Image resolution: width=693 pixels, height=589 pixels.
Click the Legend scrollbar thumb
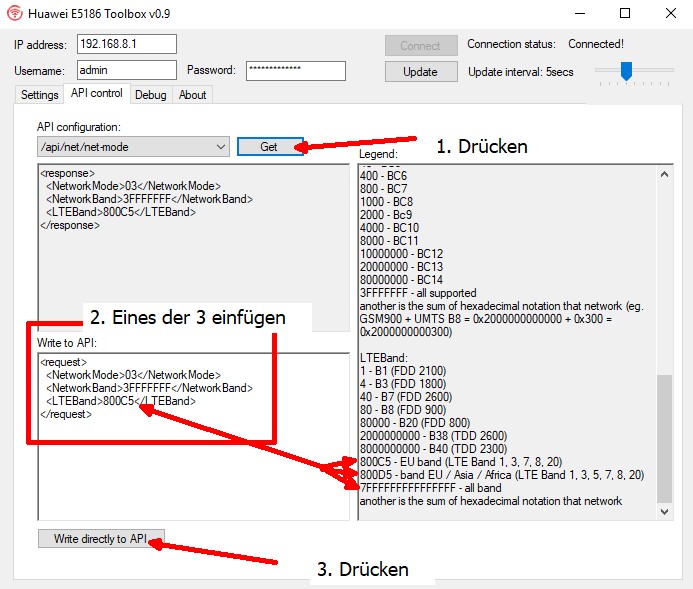click(x=664, y=439)
